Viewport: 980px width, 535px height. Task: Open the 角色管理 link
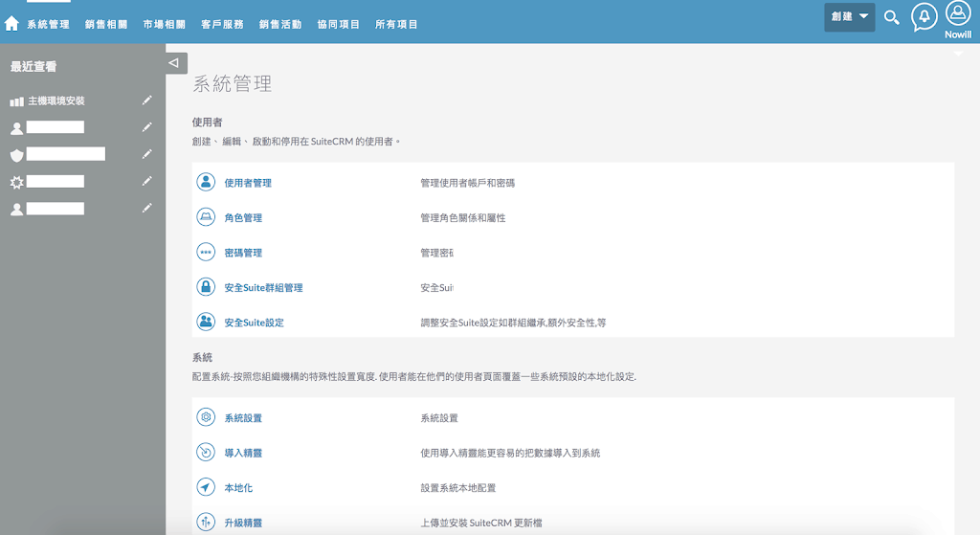[243, 217]
